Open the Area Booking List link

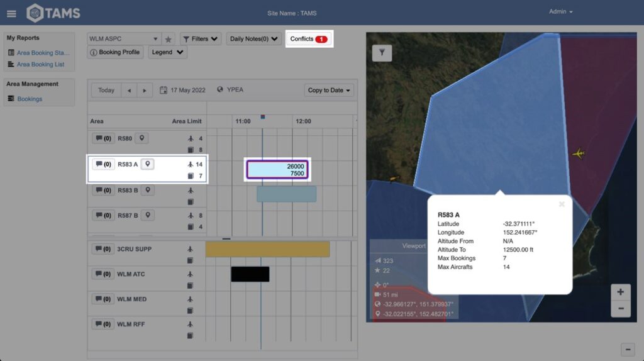click(40, 64)
